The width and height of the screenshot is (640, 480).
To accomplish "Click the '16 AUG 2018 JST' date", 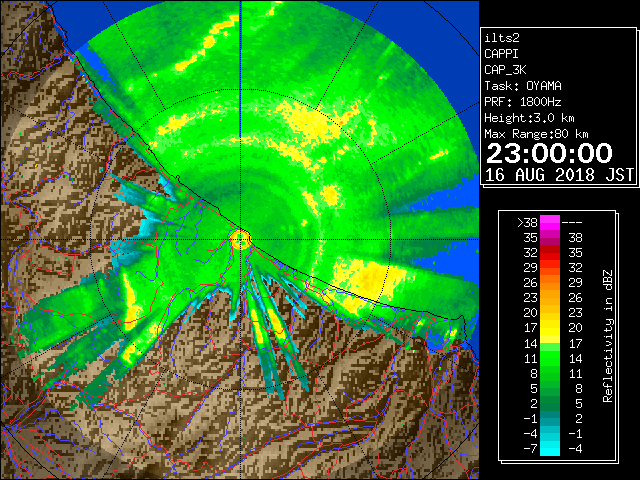I will pos(559,175).
